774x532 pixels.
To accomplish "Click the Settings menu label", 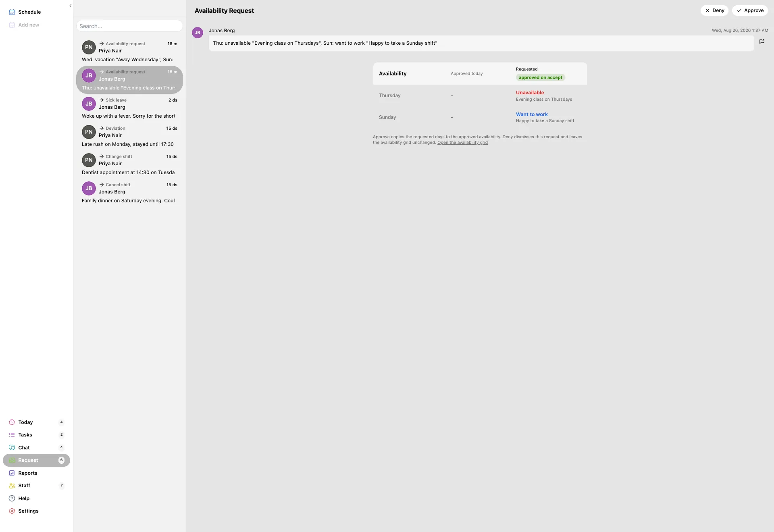I will [28, 511].
